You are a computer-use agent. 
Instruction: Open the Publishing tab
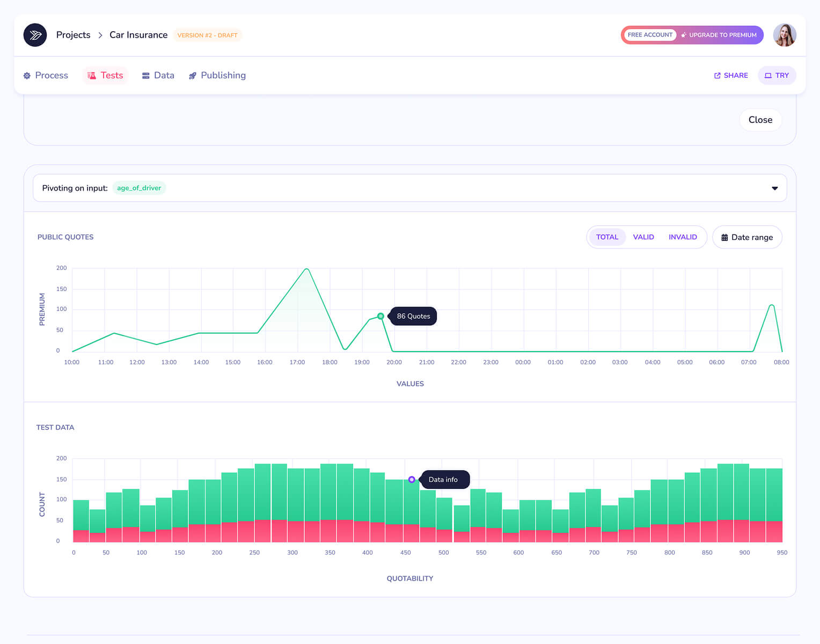(217, 76)
